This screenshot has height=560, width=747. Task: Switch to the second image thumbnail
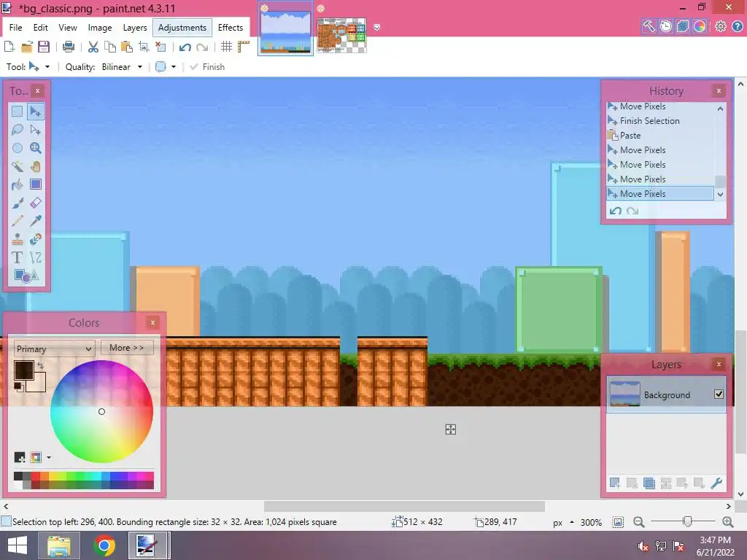click(341, 35)
